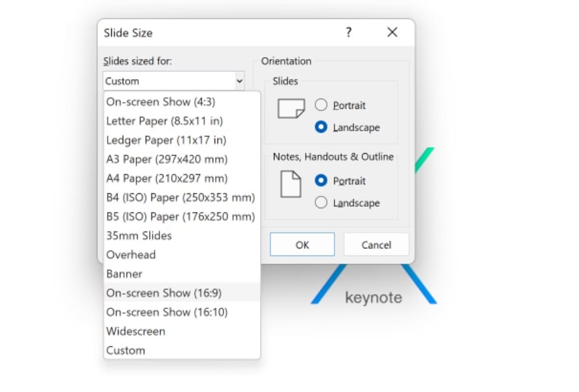Click the Help question mark icon

[348, 32]
